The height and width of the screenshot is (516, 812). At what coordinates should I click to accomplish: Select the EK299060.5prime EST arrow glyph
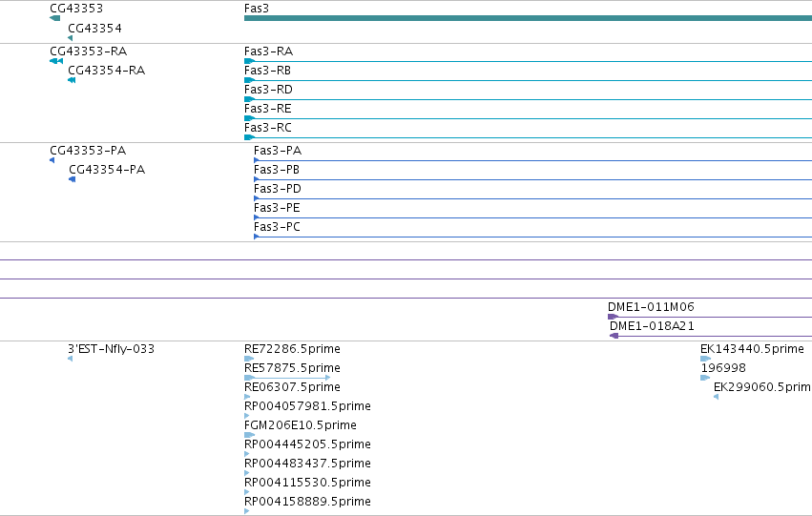coord(716,397)
